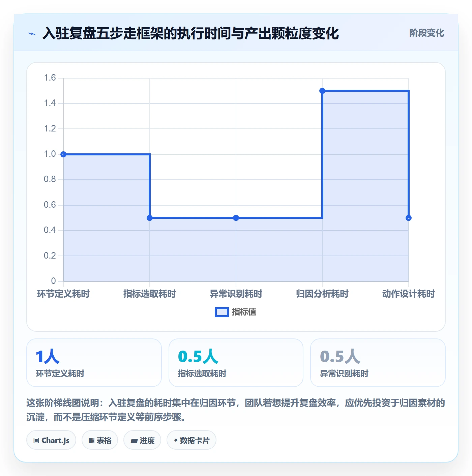Click the data point at 环节定义耗时

tap(63, 154)
